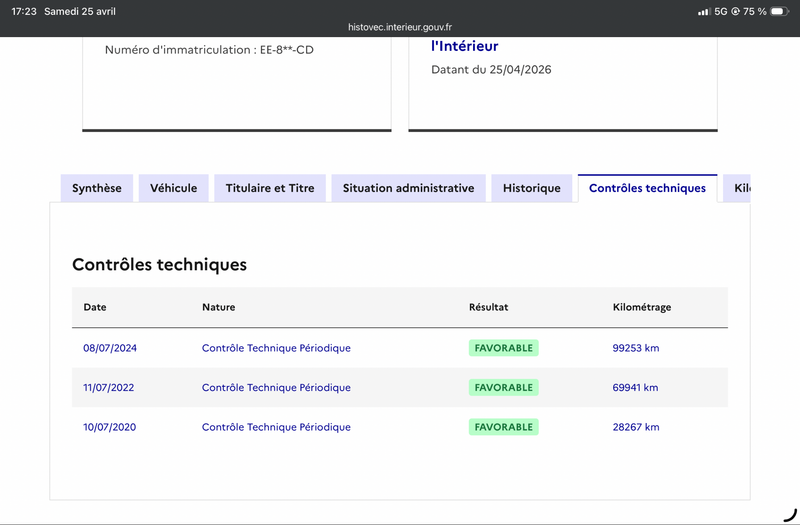Click the 11/07/2022 inspection date
The width and height of the screenshot is (800, 525).
(110, 387)
